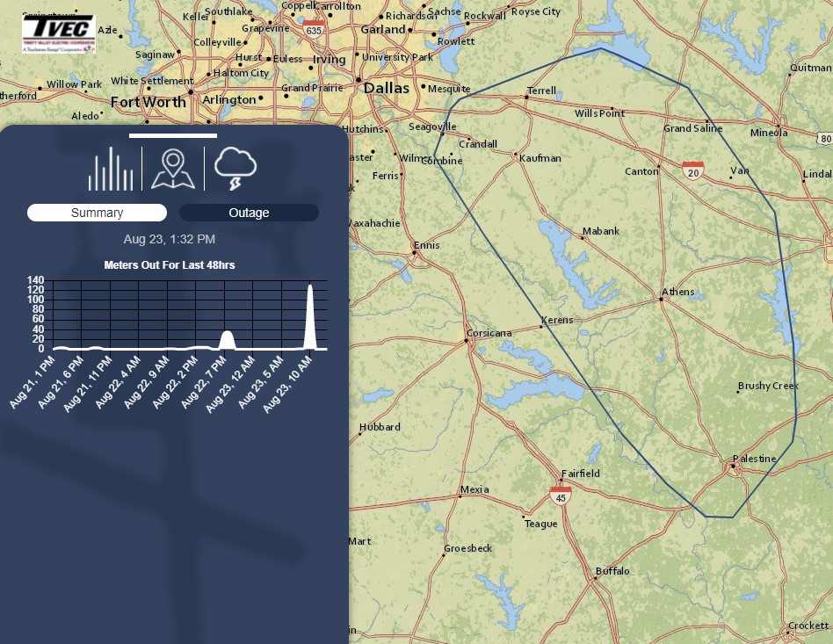This screenshot has height=644, width=833.
Task: Click the TVEC logo
Action: 58,33
